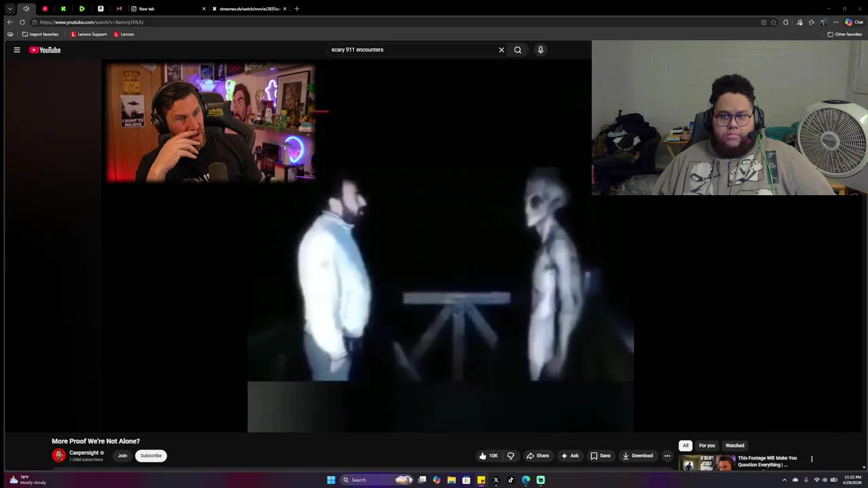Download the video

637,455
